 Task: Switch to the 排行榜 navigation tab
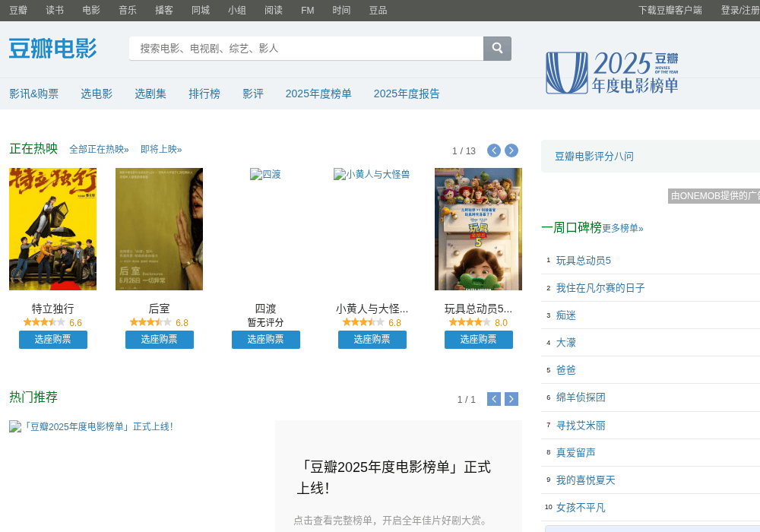pyautogui.click(x=204, y=93)
